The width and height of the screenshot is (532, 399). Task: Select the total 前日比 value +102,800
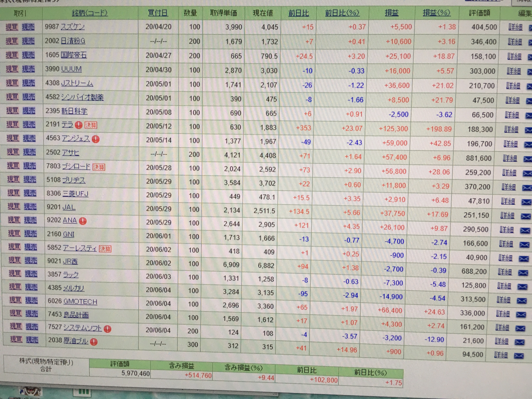pyautogui.click(x=324, y=380)
